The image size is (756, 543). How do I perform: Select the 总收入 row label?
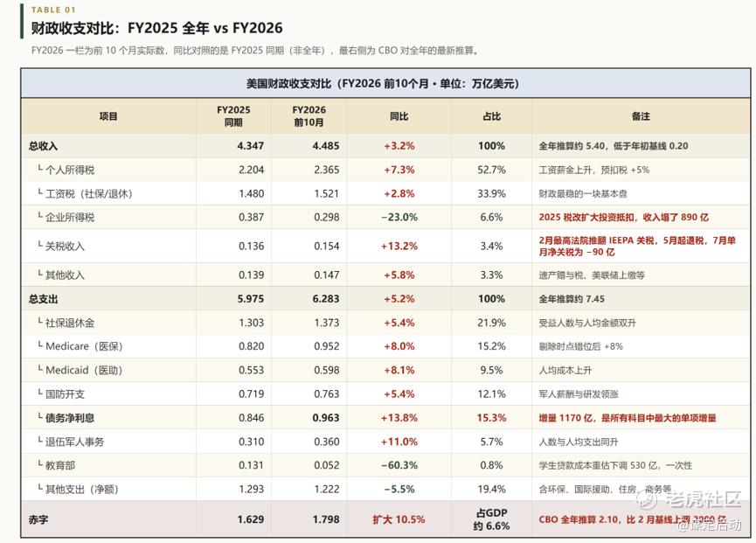tap(43, 146)
